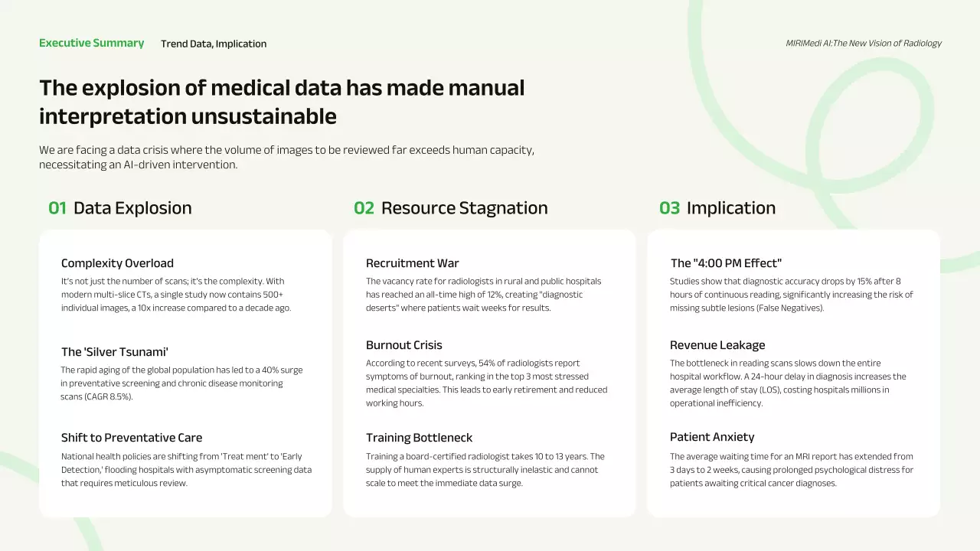Select the main slide title text
This screenshot has height=551, width=980.
click(282, 102)
